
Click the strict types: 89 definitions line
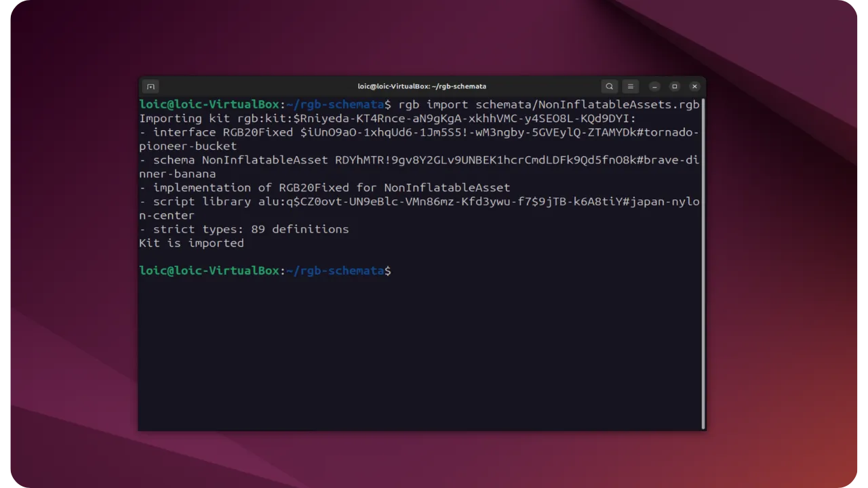pos(244,229)
